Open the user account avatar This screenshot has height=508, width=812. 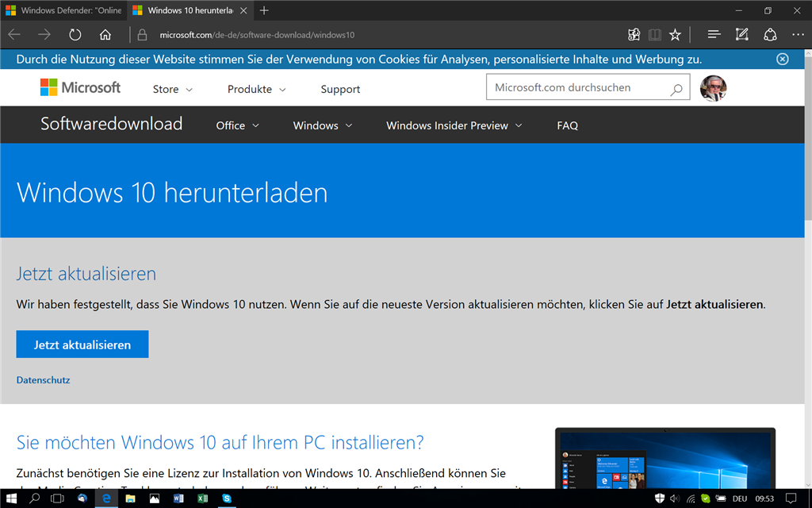713,88
